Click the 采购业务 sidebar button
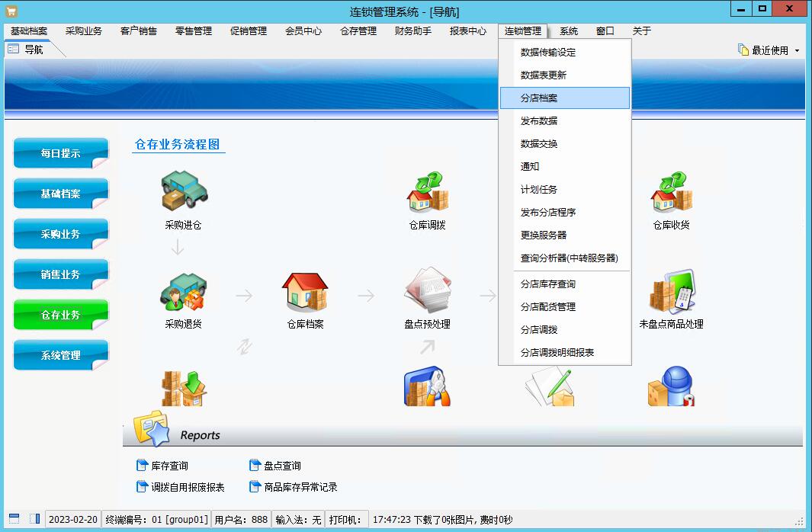 [x=61, y=234]
